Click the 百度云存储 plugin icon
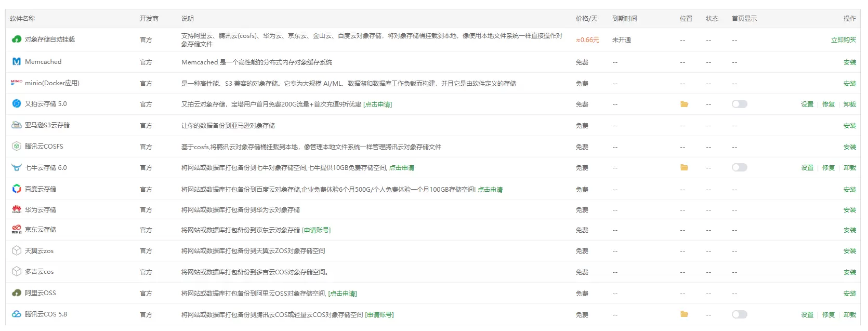 click(17, 189)
